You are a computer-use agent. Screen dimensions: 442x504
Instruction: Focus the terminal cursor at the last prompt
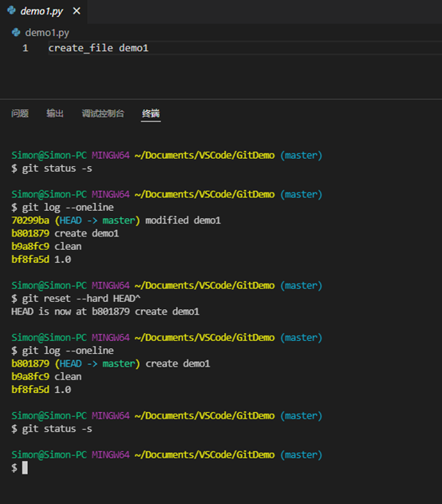click(25, 468)
